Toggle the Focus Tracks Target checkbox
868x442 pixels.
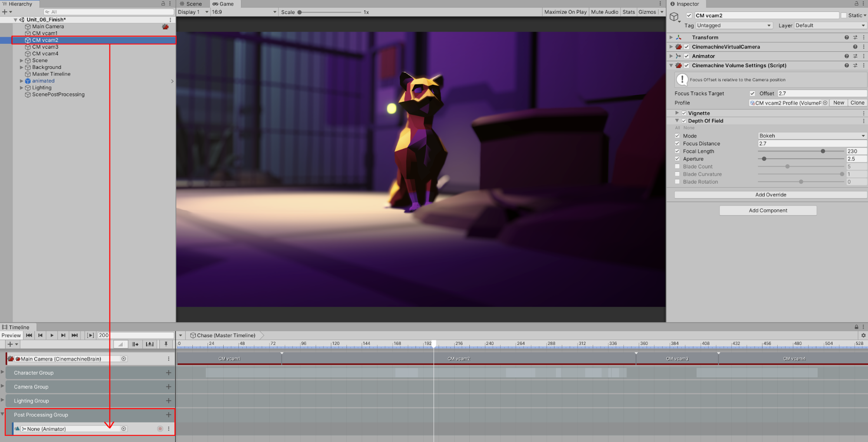pyautogui.click(x=752, y=94)
